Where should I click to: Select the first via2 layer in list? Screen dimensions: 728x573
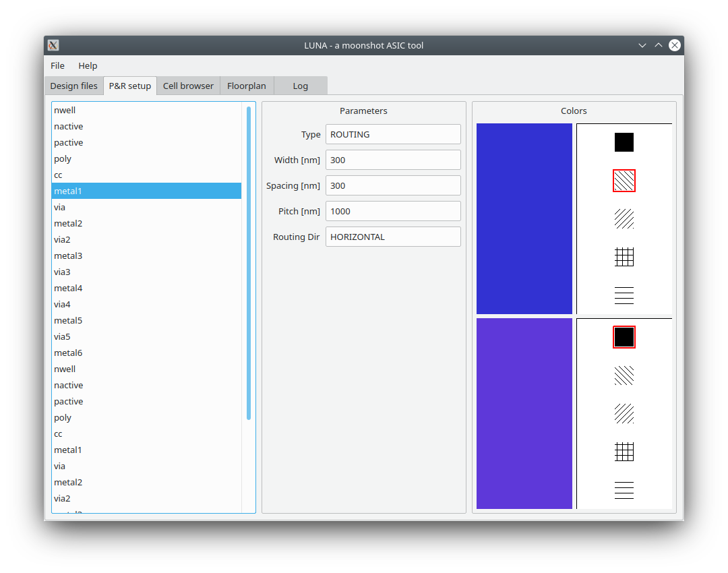point(147,239)
